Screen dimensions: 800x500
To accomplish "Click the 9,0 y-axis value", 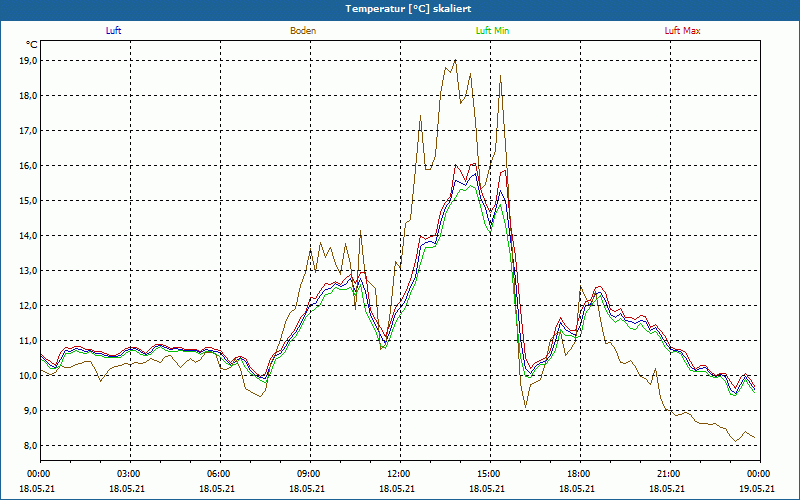I will point(31,411).
